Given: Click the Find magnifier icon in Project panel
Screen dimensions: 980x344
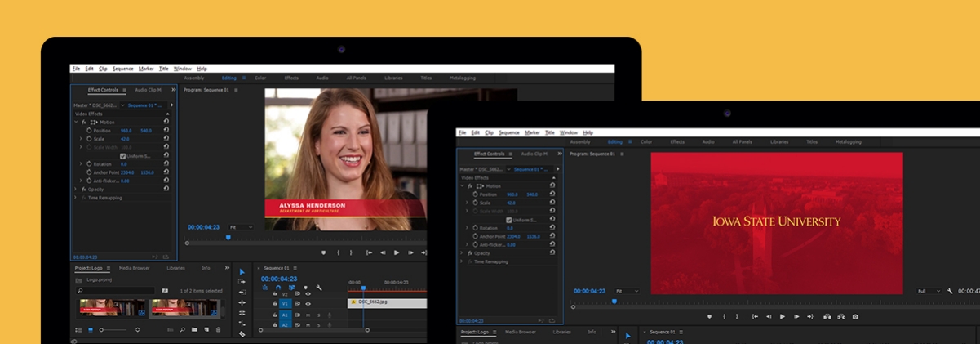Looking at the screenshot, I should click(x=182, y=330).
